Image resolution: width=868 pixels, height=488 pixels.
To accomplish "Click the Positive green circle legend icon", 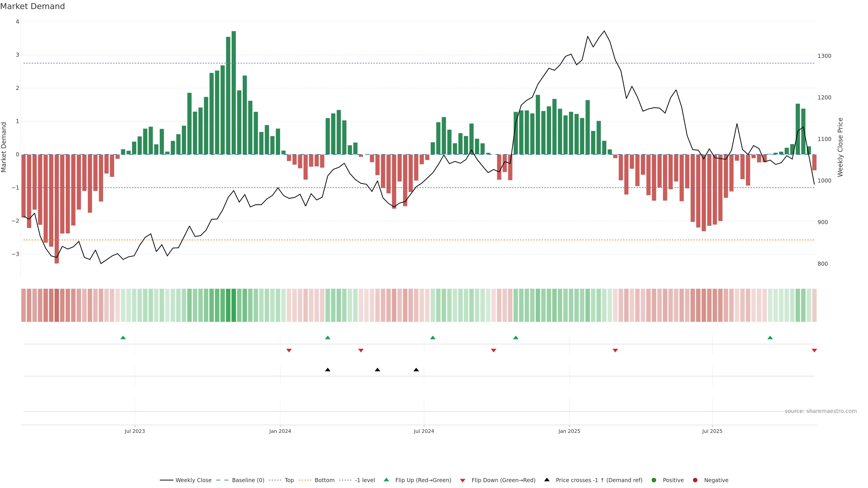I will point(654,480).
